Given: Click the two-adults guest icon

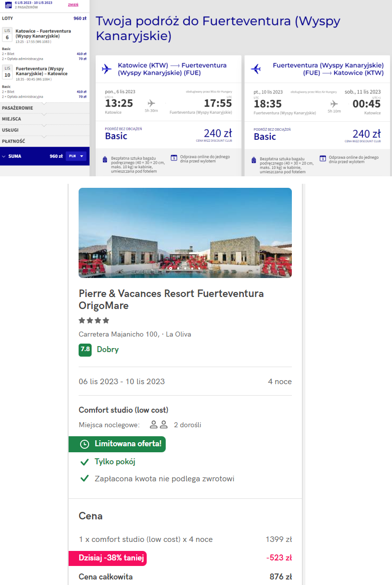Looking at the screenshot, I should coord(159,425).
